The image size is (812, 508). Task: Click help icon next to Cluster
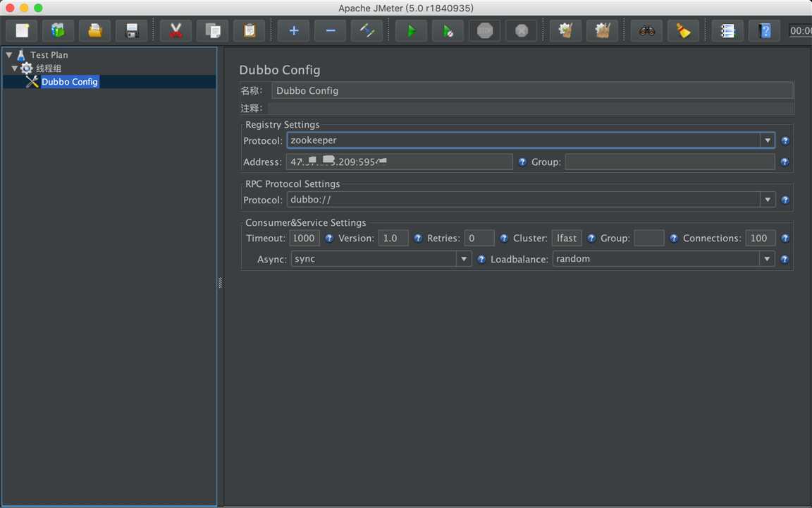(591, 238)
